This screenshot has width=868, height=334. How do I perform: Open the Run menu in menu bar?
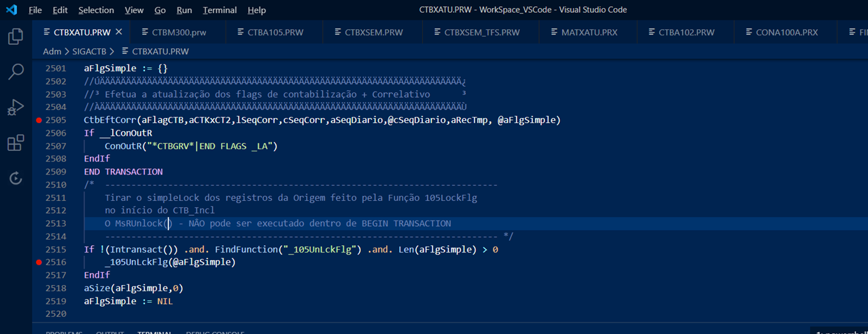click(184, 10)
